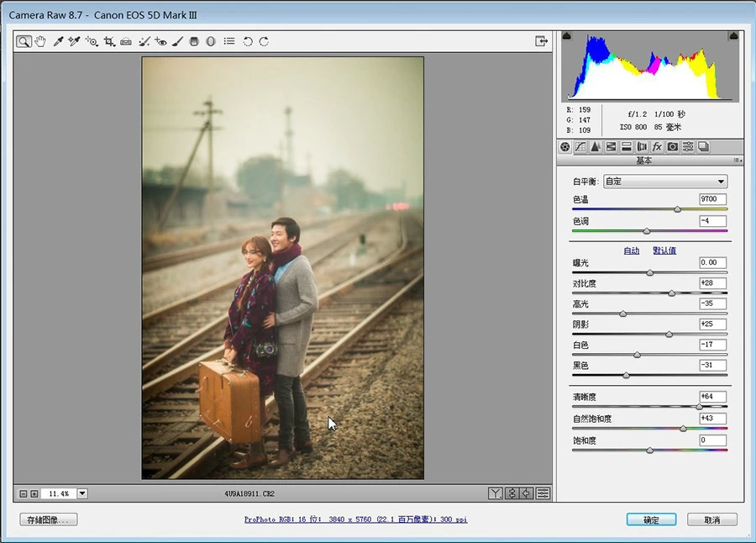Cycle before/after preview views (Y icon)
Screen dimensions: 756x543
point(495,493)
